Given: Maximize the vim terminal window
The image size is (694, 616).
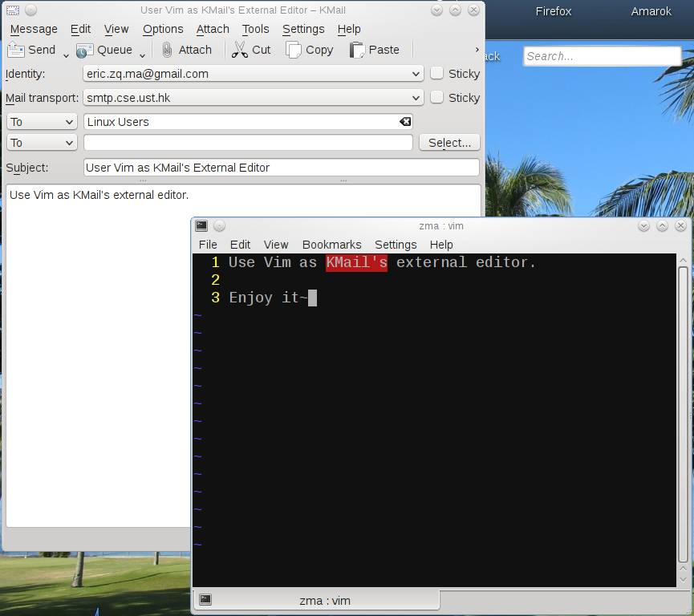Looking at the screenshot, I should pyautogui.click(x=662, y=226).
